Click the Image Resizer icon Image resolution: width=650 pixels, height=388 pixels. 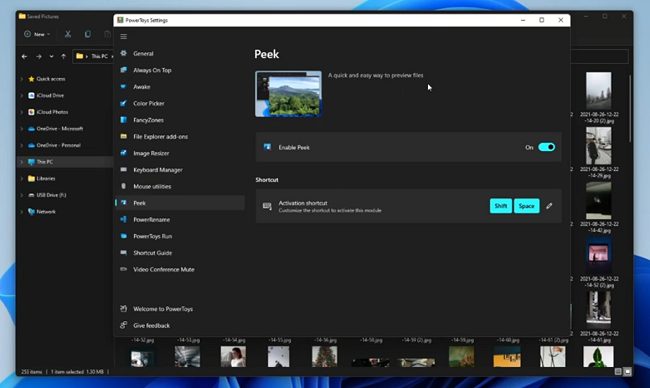124,153
